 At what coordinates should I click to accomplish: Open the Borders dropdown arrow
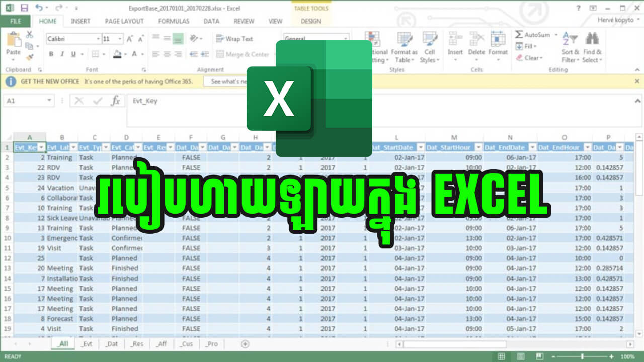pyautogui.click(x=104, y=54)
